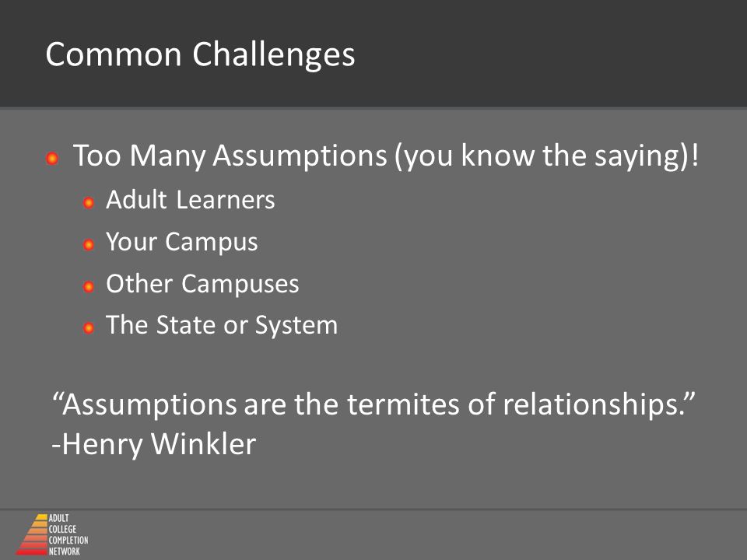Screen dimensions: 747x560
Task: Click the Adult College Completion Network logo
Action: coord(52,535)
